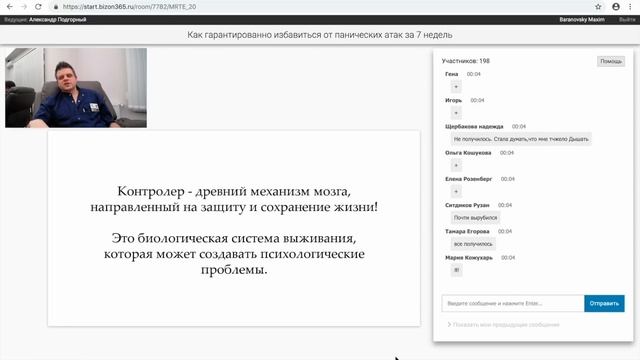Bookmark page with the star icon
The height and width of the screenshot is (360, 640).
point(598,7)
